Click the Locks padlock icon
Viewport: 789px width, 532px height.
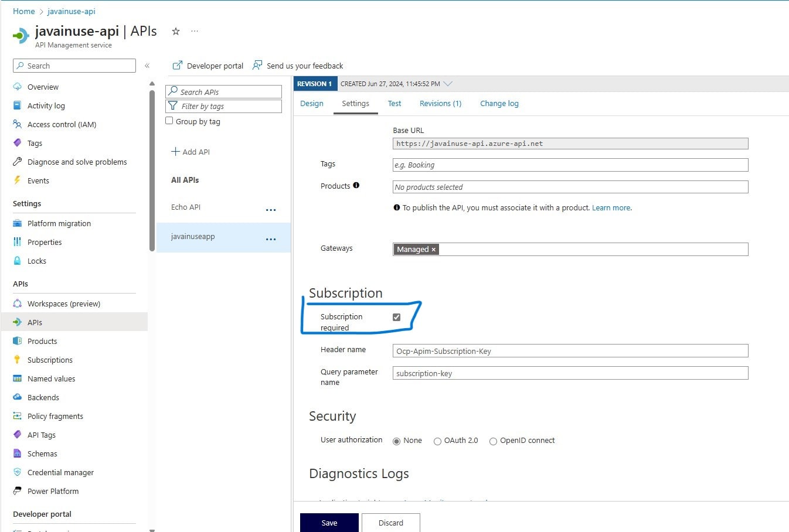[x=17, y=261]
